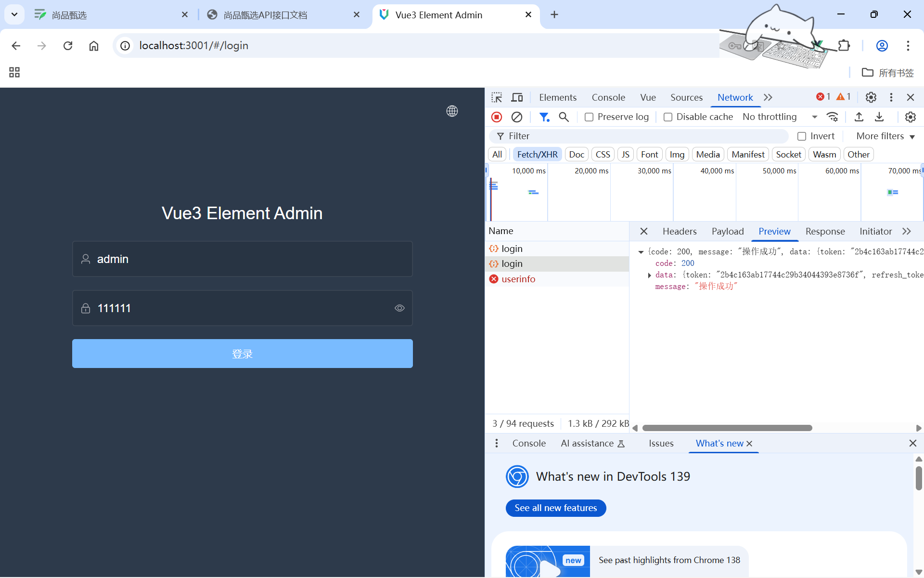The width and height of the screenshot is (924, 578).
Task: Close the What's new drawer tab
Action: (x=749, y=444)
